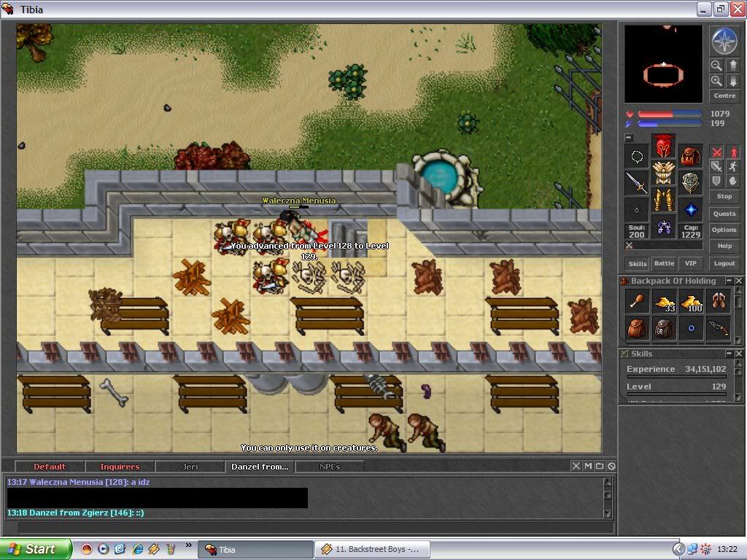Click the boots equipment slot
The width and height of the screenshot is (747, 560).
point(664,227)
